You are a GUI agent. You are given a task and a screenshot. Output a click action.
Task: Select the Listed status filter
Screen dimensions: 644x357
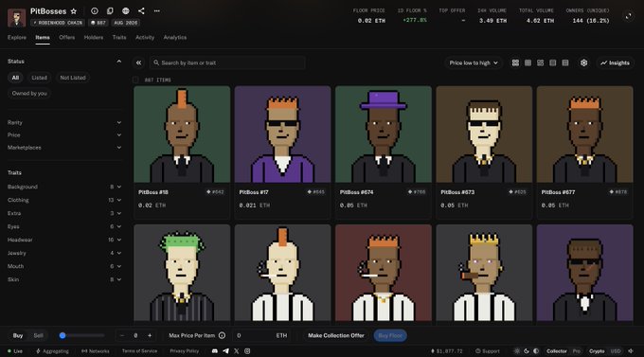click(x=40, y=78)
